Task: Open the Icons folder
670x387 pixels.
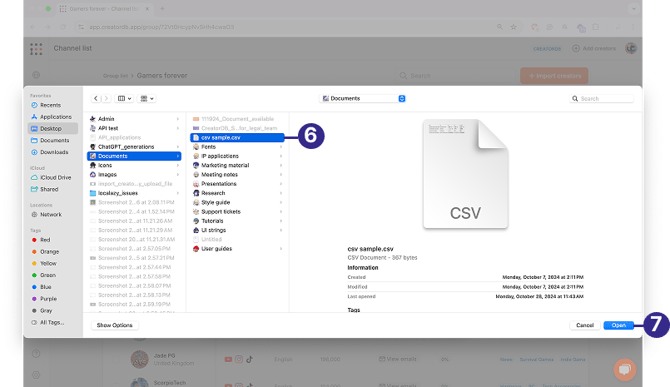Action: [x=134, y=165]
